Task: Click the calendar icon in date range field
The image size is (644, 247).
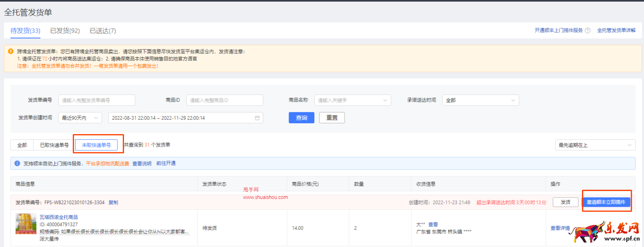Action: (x=257, y=118)
